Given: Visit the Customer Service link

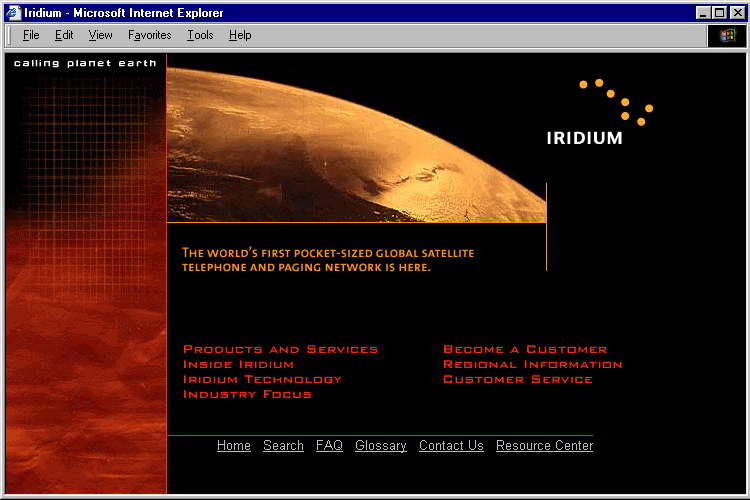Looking at the screenshot, I should coord(517,380).
